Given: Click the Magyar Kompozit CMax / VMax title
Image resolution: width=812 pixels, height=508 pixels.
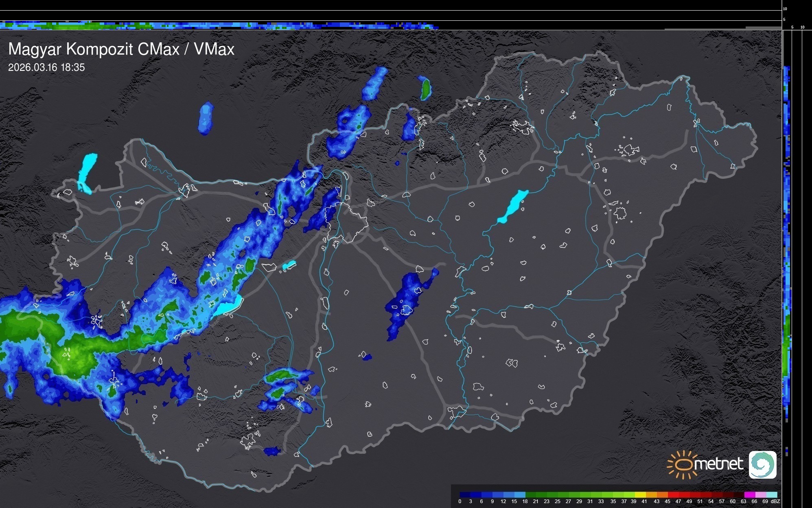Looking at the screenshot, I should tap(121, 49).
